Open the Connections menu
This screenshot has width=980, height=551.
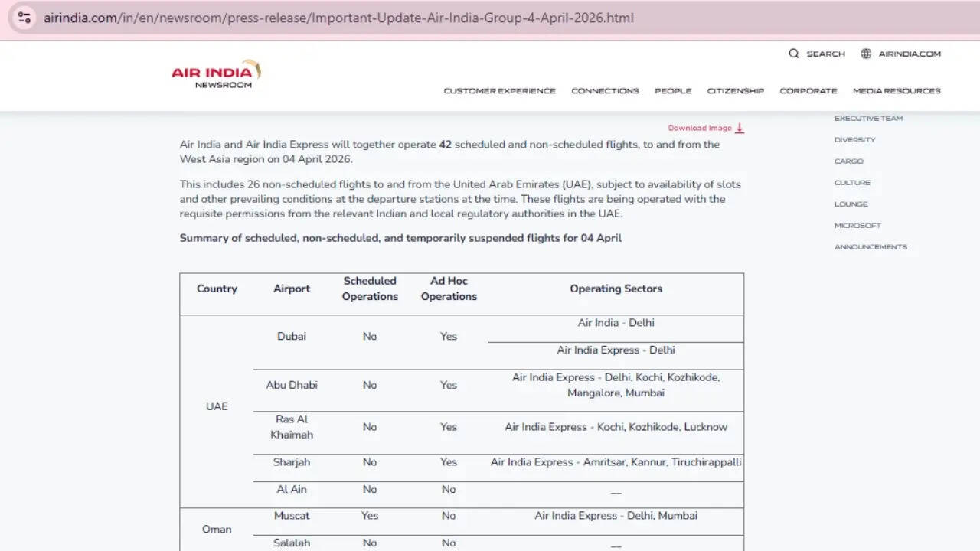605,90
